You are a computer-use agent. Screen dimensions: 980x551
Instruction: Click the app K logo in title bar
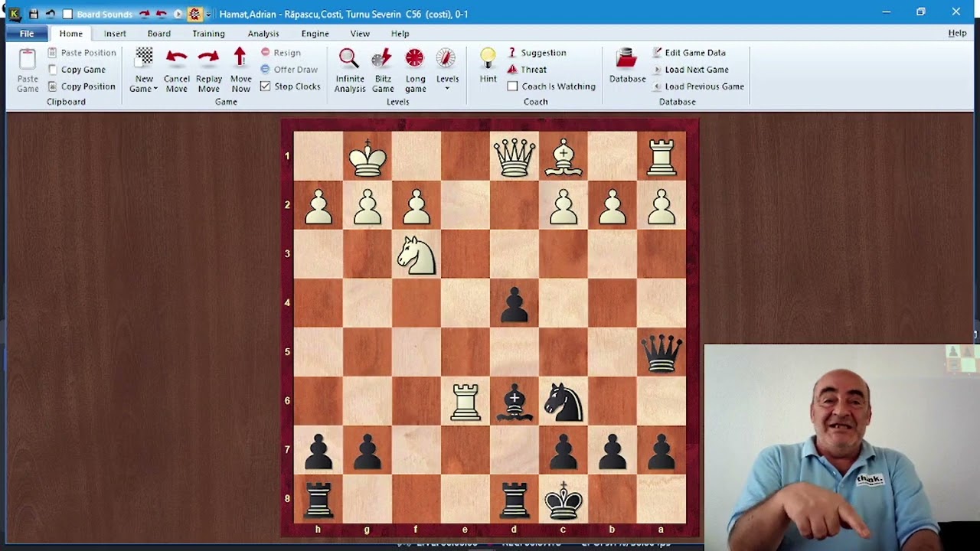point(13,13)
